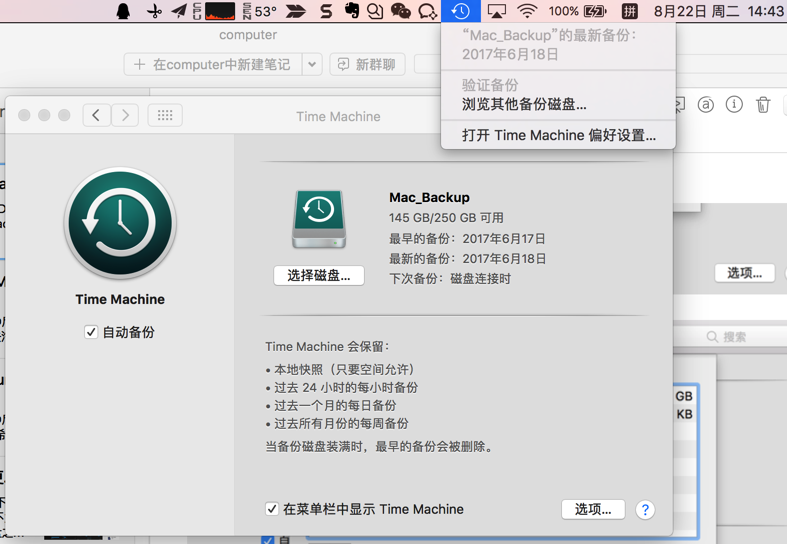Screen dimensions: 787x544
Task: Click the large Time Machine clock logo
Action: [120, 223]
